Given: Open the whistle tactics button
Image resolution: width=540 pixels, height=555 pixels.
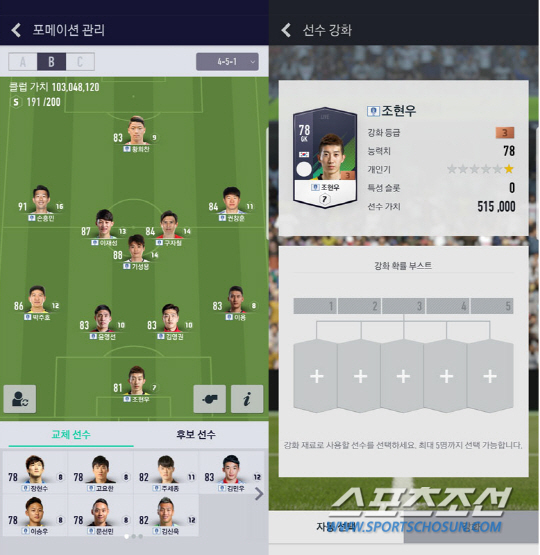Looking at the screenshot, I should pyautogui.click(x=209, y=399).
